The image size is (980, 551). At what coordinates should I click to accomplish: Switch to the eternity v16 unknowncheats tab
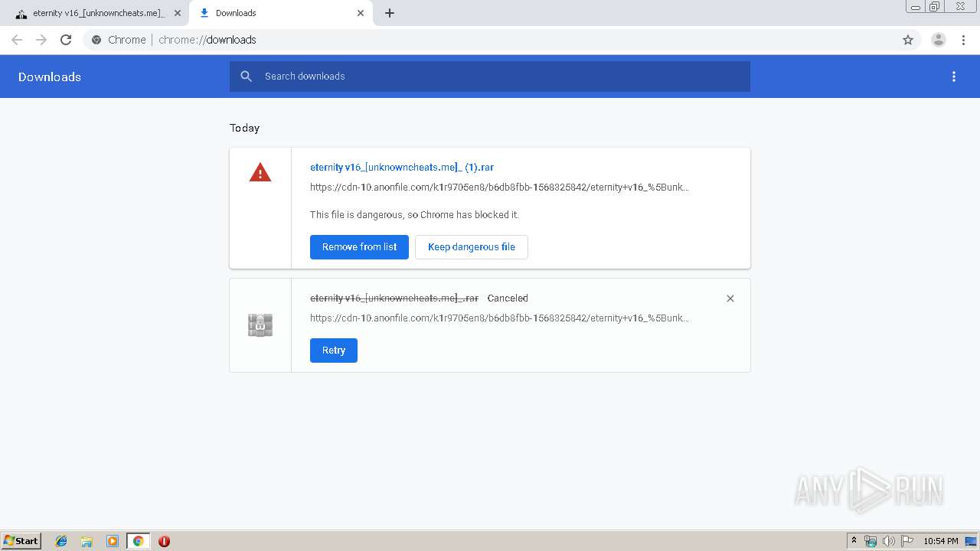(97, 13)
